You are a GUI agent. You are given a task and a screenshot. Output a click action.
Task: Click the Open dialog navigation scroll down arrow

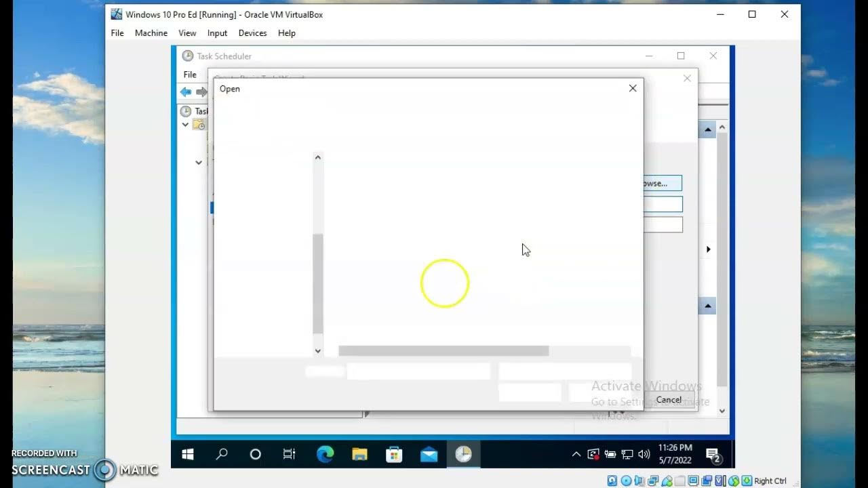[317, 351]
